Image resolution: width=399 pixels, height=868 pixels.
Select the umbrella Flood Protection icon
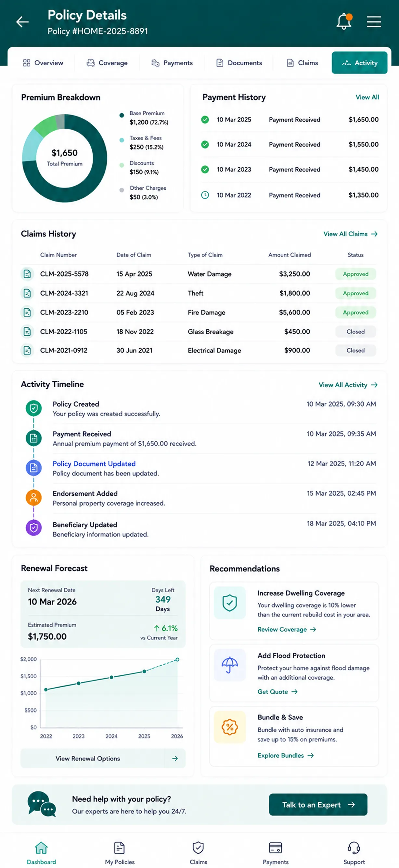tap(230, 665)
